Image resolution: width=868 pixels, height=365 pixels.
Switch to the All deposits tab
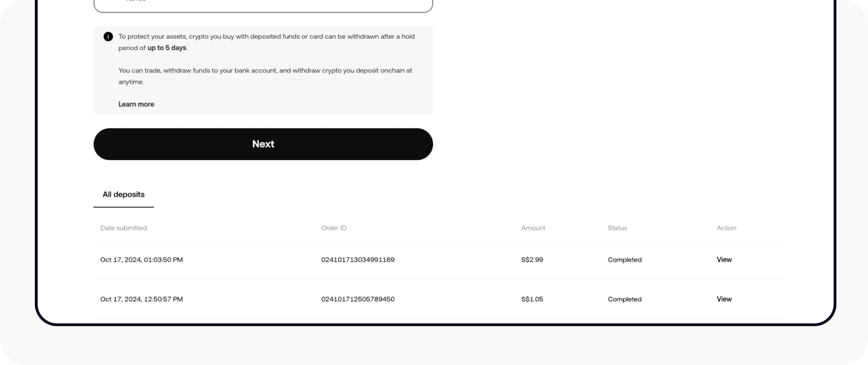(x=123, y=194)
